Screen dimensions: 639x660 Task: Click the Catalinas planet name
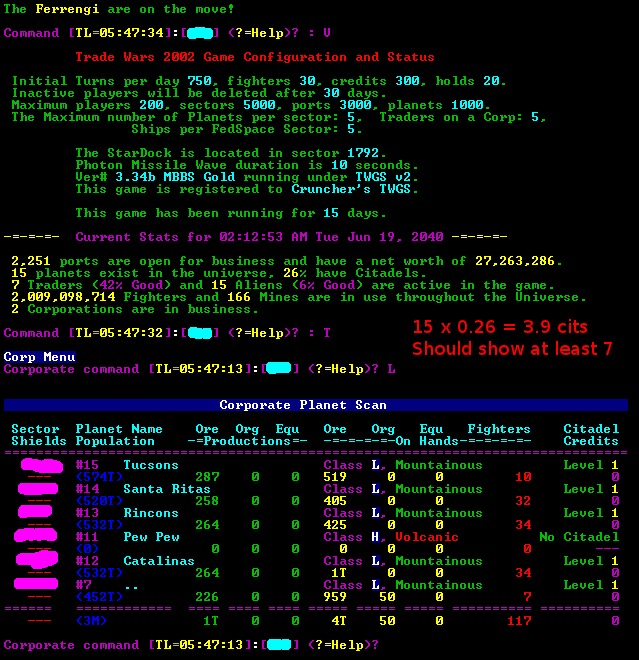coord(158,561)
